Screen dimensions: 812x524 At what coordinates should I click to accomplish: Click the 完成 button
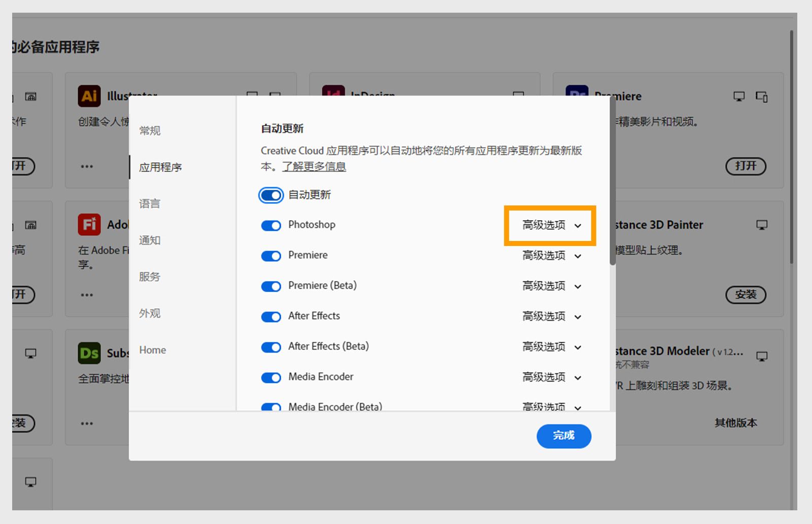[x=564, y=436]
